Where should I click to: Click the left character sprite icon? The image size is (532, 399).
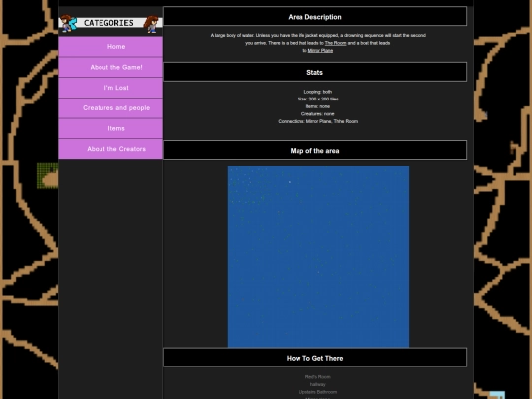69,24
